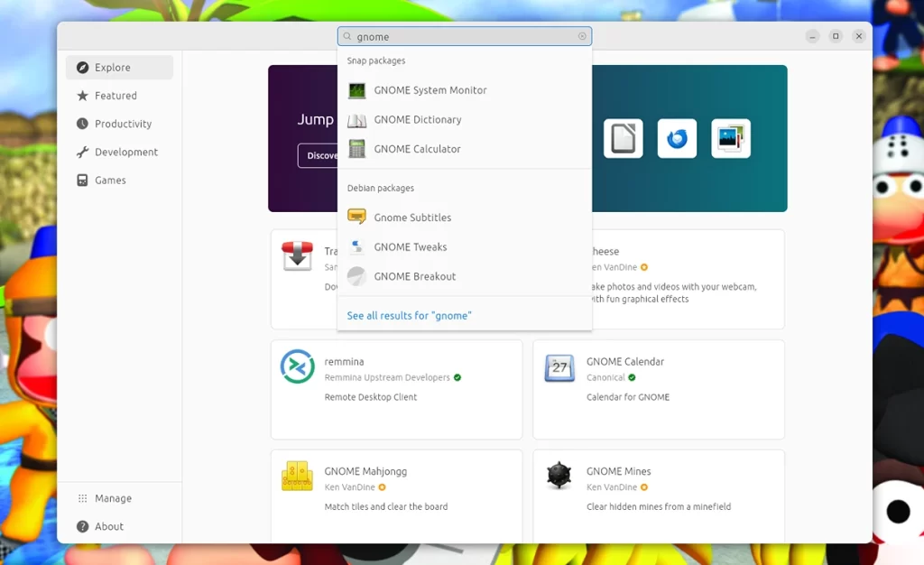Open the GNOME Mines card title
This screenshot has width=924, height=565.
click(619, 471)
